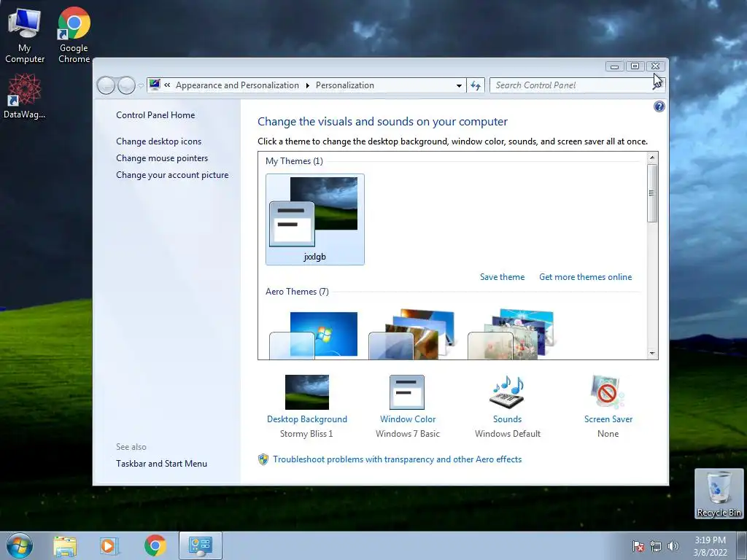747x560 pixels.
Task: Open the Help question mark icon
Action: (659, 106)
